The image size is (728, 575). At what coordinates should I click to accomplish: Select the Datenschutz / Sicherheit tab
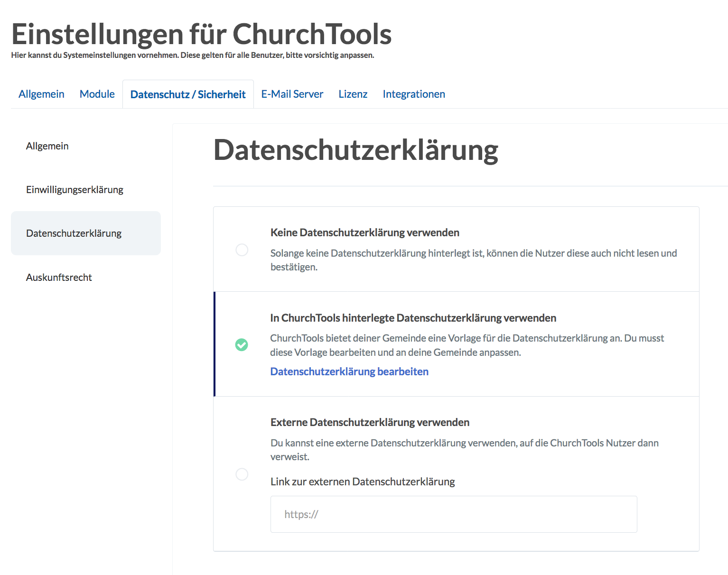pos(188,94)
